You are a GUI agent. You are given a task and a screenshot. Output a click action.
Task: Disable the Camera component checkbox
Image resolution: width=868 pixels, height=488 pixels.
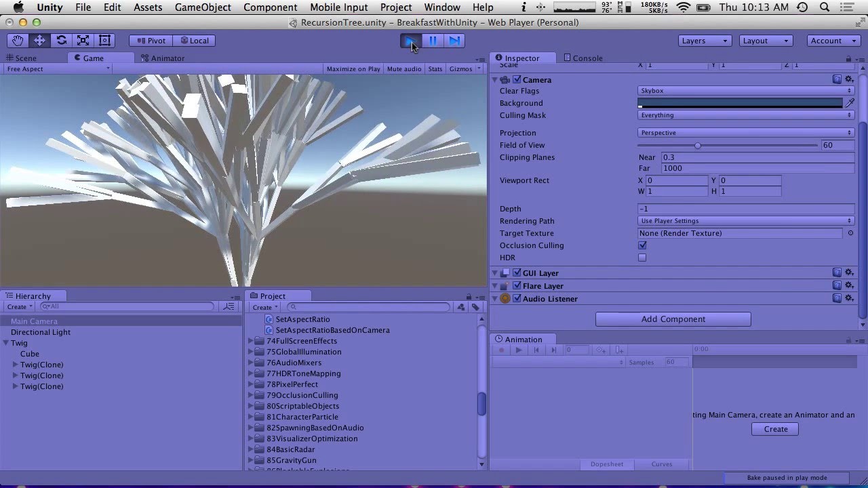pos(517,80)
